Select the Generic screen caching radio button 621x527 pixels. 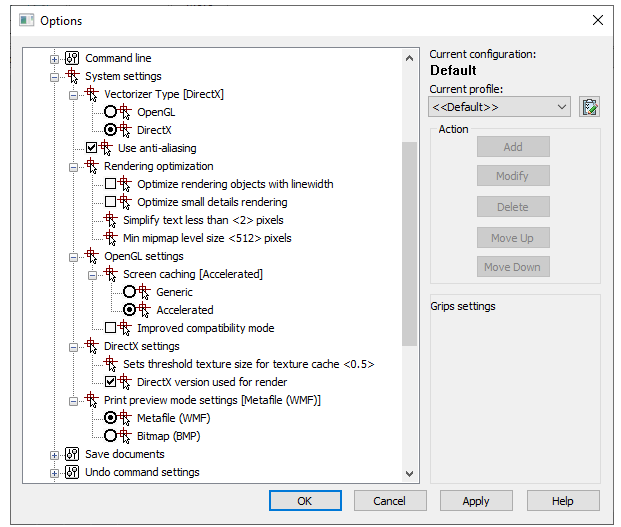tap(130, 292)
